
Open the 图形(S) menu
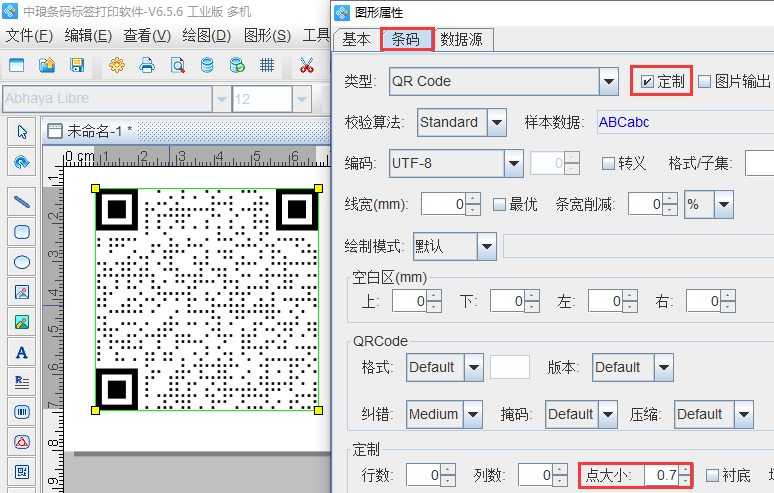click(268, 36)
